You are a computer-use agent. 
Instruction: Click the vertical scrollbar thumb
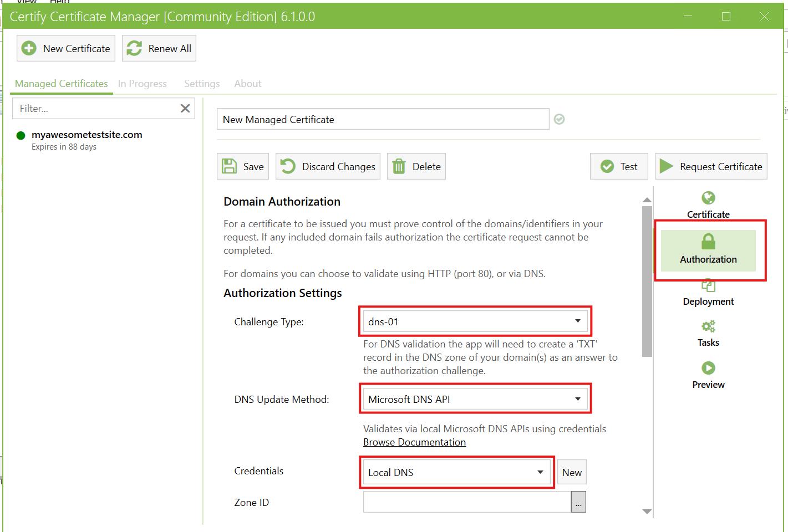[x=647, y=282]
